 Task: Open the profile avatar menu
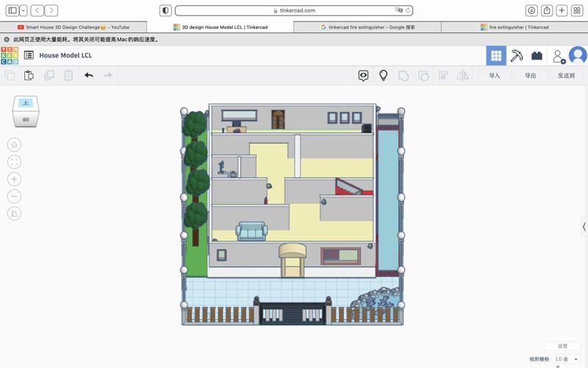(578, 56)
